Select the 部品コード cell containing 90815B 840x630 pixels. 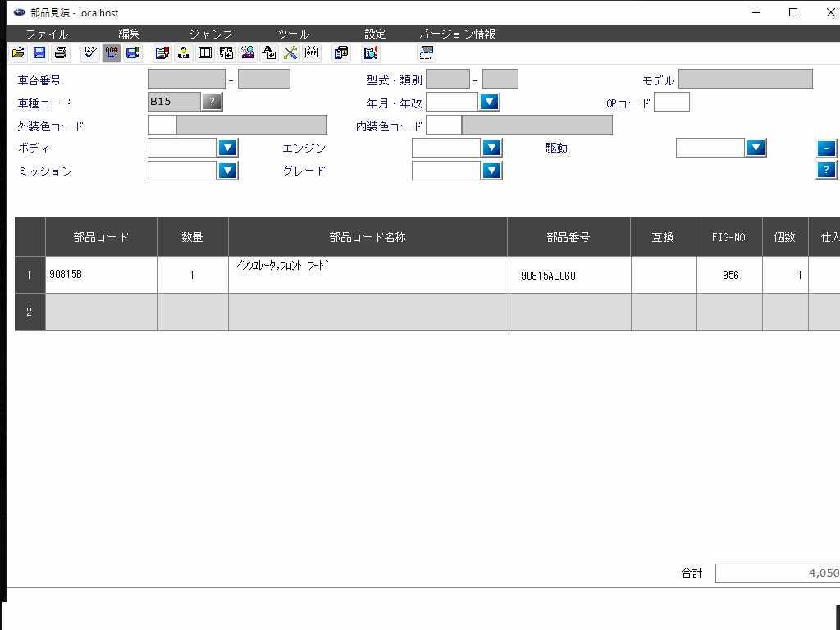pos(101,275)
